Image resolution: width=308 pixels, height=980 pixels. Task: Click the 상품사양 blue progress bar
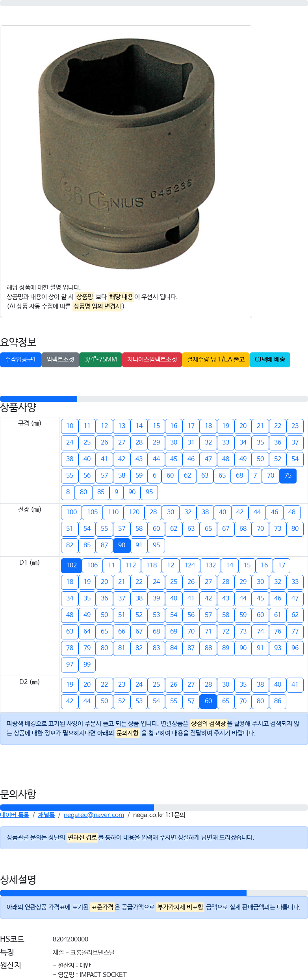(x=39, y=399)
